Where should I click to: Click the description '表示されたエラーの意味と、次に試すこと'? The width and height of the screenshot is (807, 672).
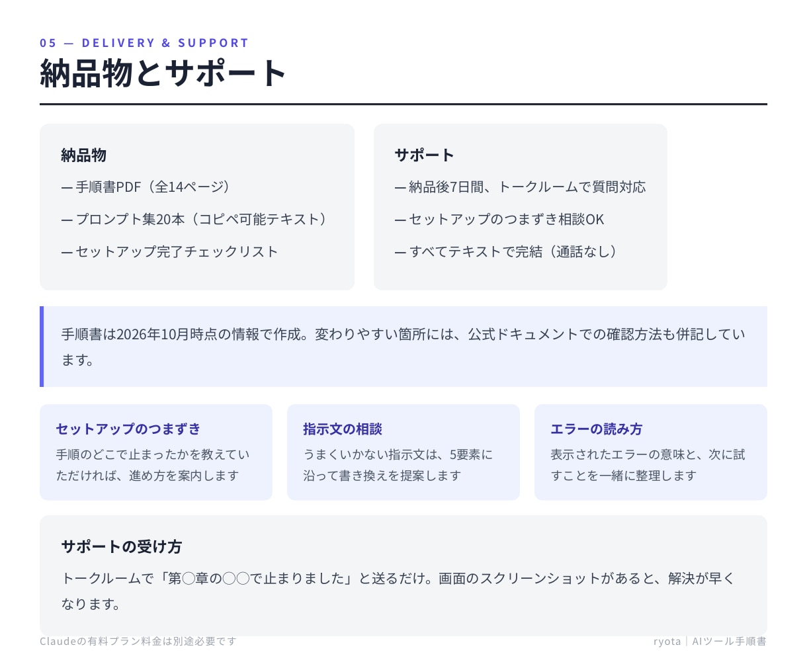(x=648, y=465)
